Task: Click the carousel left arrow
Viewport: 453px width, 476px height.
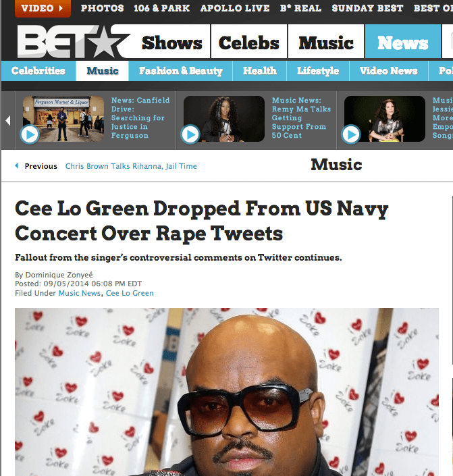Action: point(8,120)
